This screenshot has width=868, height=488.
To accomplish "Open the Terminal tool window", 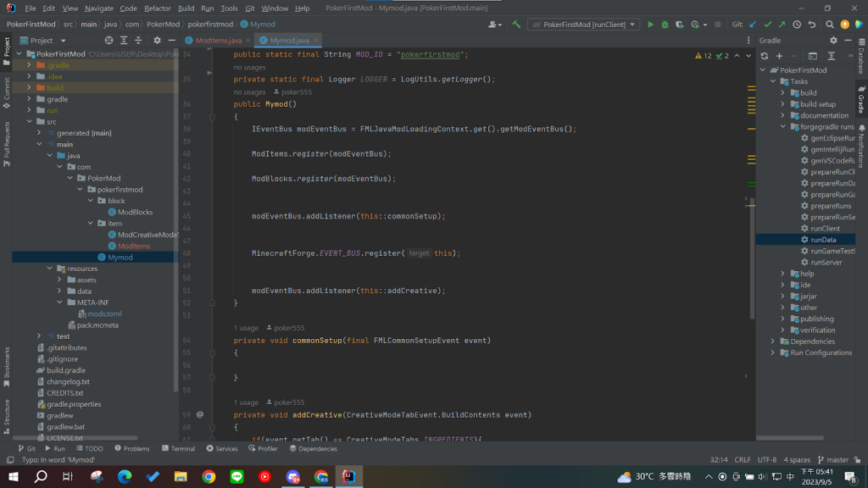I will [178, 449].
